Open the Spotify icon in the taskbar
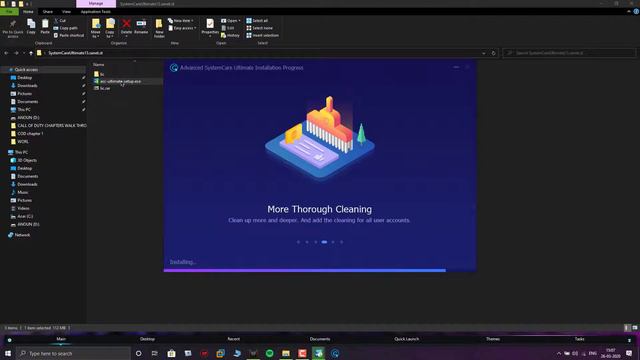This screenshot has height=360, width=640. click(x=269, y=353)
